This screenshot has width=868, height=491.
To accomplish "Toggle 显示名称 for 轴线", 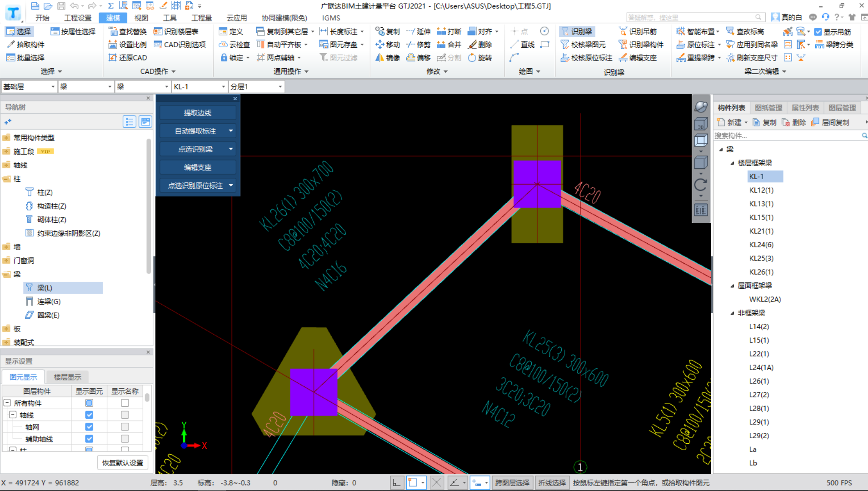I will (125, 415).
